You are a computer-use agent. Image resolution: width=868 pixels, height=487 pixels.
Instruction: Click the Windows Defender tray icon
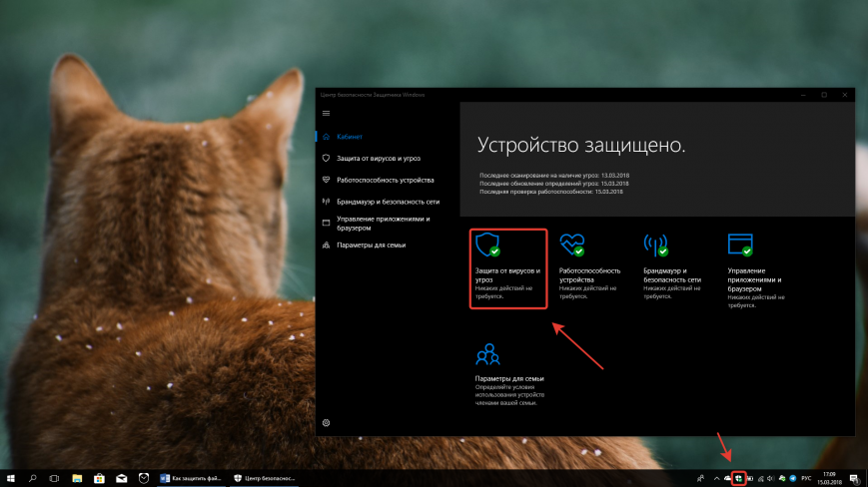pyautogui.click(x=738, y=479)
